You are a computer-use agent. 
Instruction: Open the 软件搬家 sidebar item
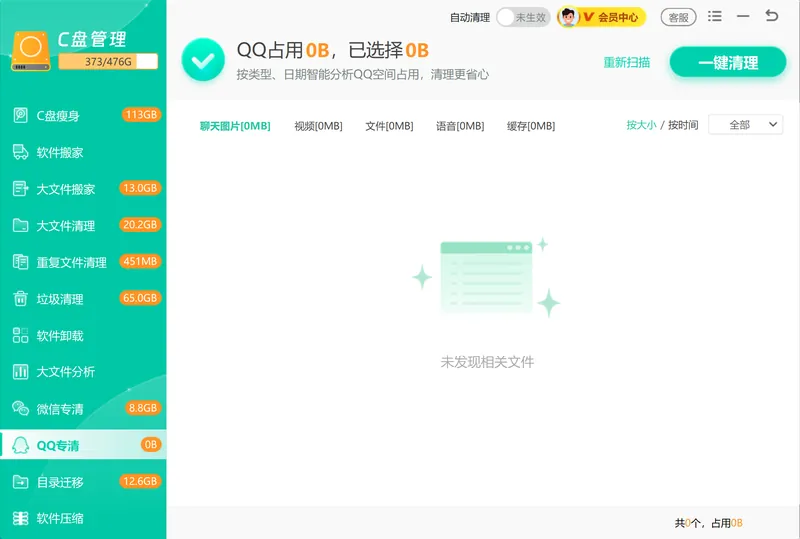pos(83,152)
